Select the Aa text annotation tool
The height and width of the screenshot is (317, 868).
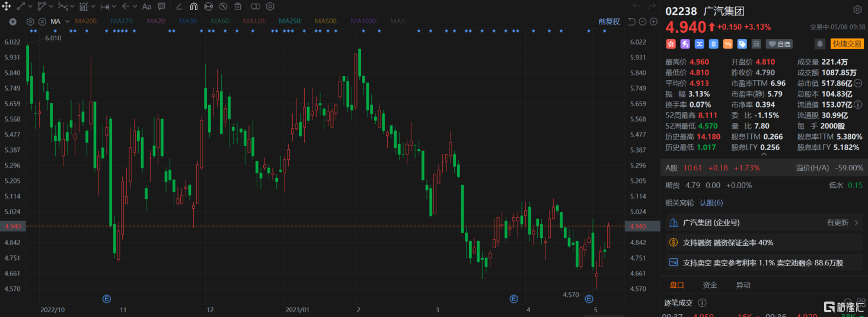click(x=146, y=7)
